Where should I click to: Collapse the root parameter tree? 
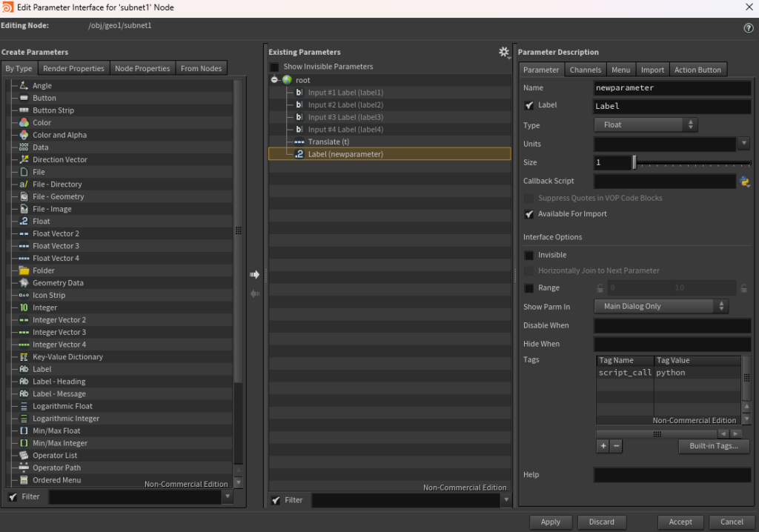(276, 79)
